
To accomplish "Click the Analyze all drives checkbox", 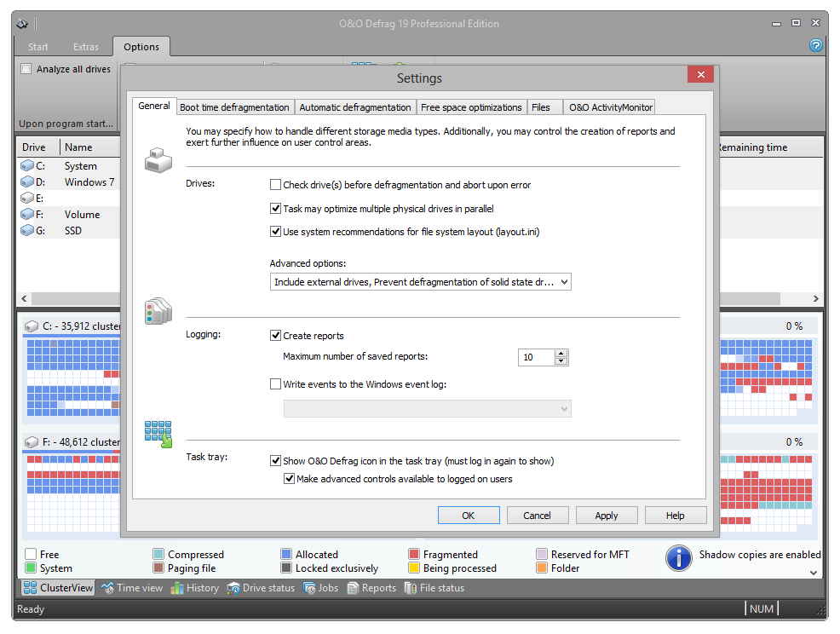I will [26, 69].
